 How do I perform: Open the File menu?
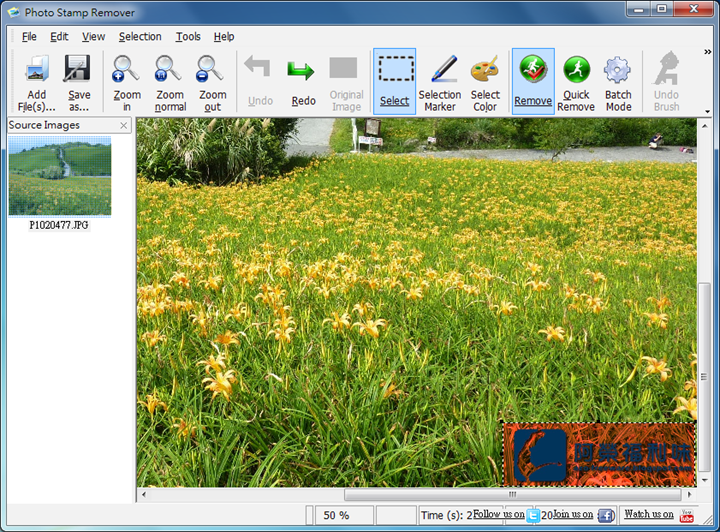[29, 37]
